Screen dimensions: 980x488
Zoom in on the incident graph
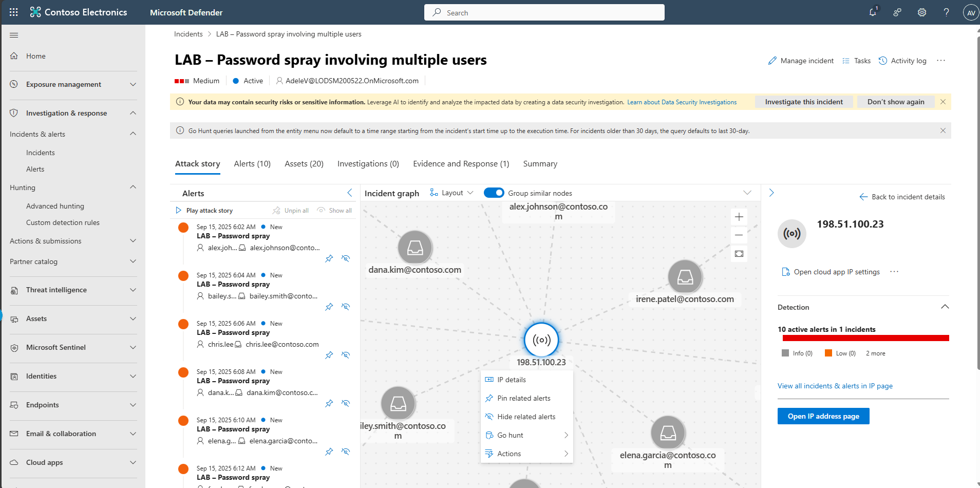(739, 217)
